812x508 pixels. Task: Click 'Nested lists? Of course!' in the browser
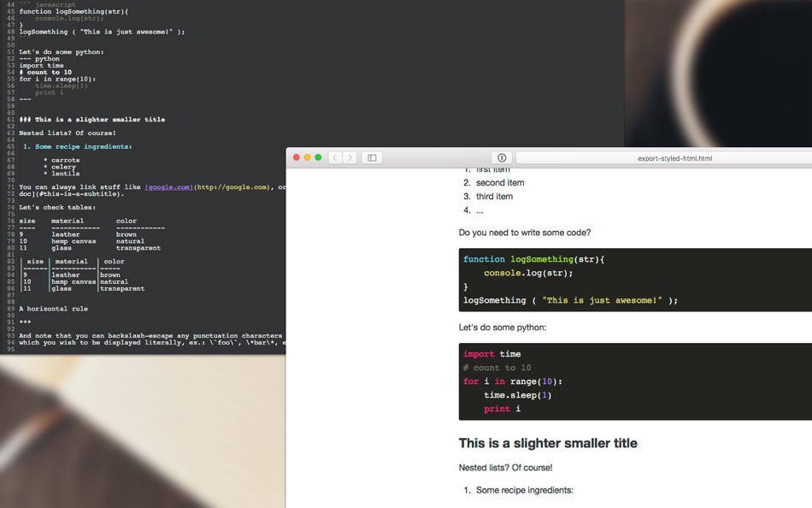pos(505,468)
